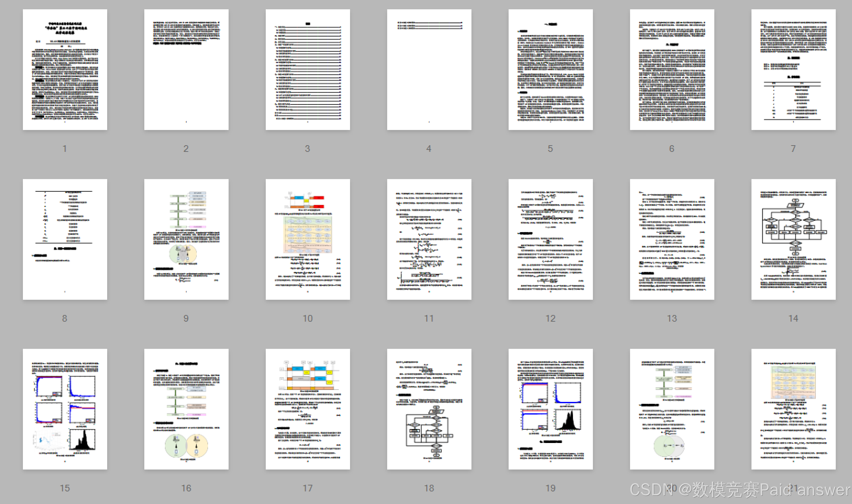Open page 1 thumbnail with title

[x=65, y=69]
